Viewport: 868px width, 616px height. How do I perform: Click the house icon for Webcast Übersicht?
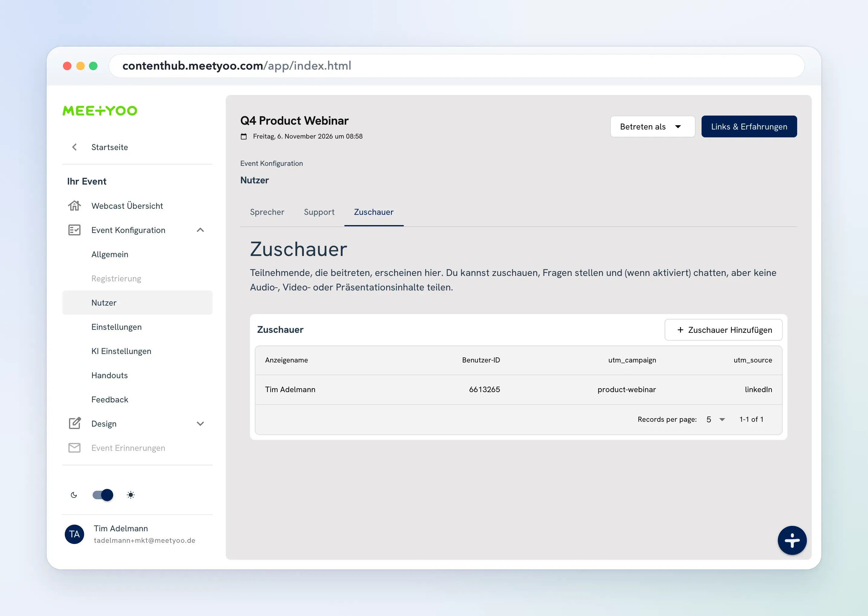click(74, 206)
